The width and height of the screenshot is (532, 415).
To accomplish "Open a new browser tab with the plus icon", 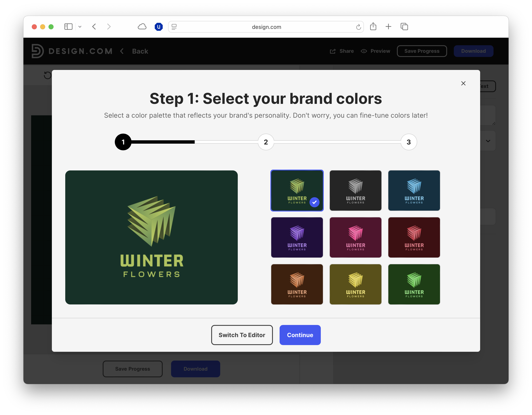I will pos(388,27).
